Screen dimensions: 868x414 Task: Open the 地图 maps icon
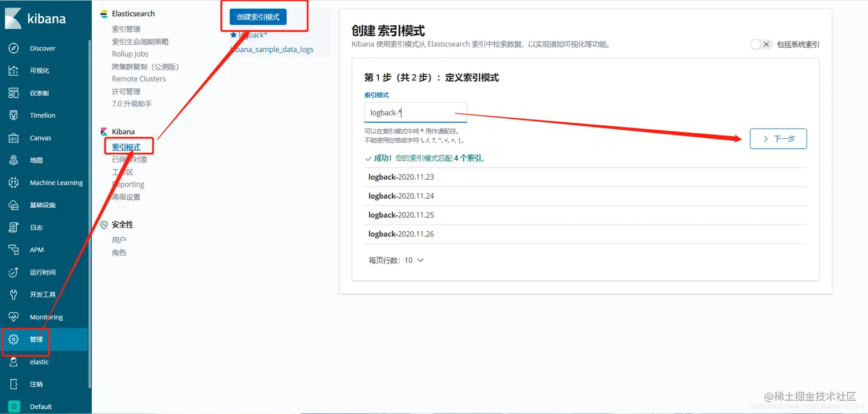[x=14, y=160]
